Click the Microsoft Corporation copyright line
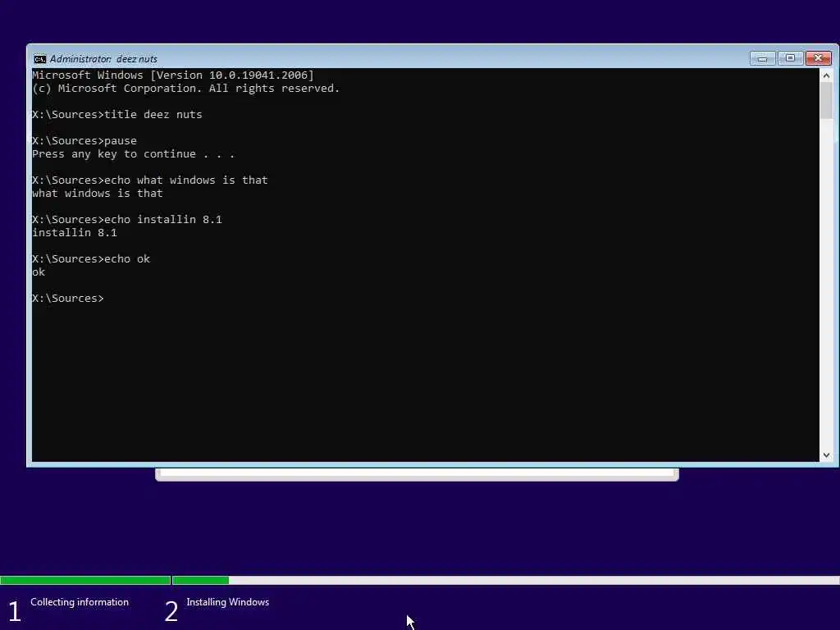 point(185,89)
